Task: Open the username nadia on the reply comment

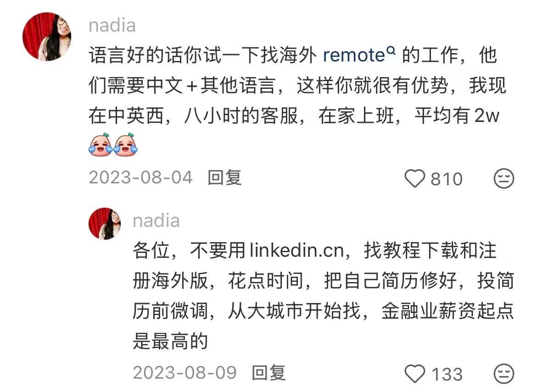Action: point(156,221)
